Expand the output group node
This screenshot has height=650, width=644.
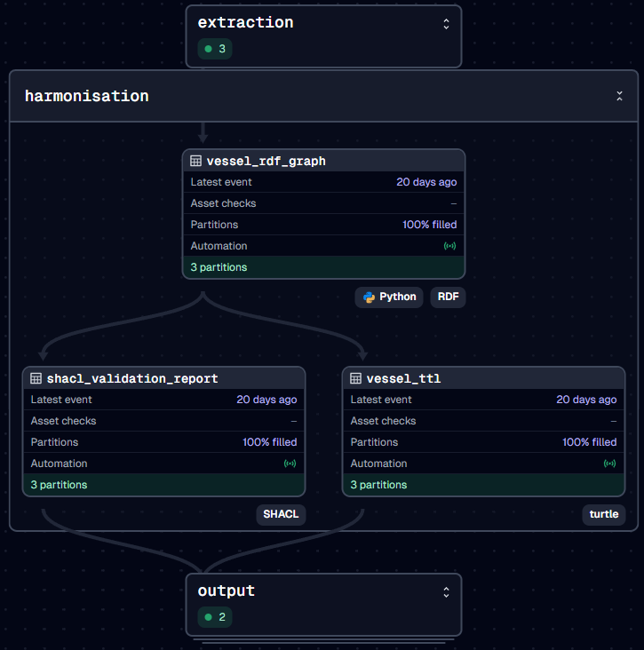pos(446,591)
